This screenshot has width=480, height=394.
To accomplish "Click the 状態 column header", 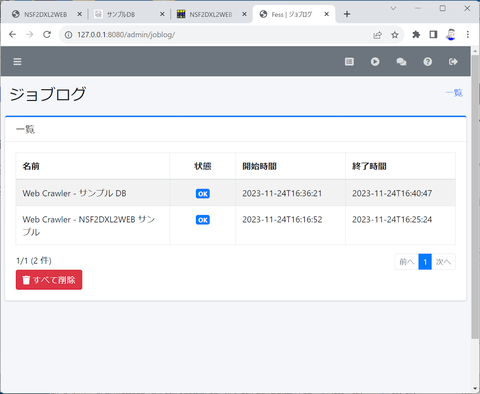I will coord(203,166).
